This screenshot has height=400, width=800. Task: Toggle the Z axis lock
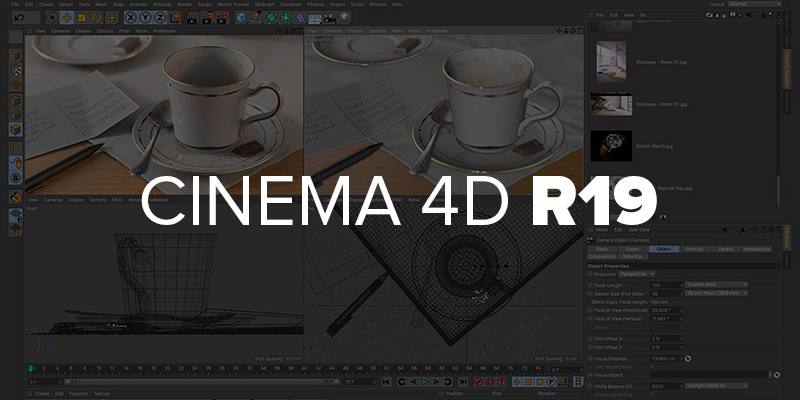pos(160,18)
